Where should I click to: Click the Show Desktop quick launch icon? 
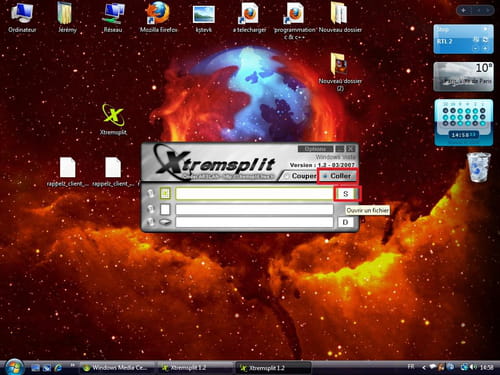35,368
